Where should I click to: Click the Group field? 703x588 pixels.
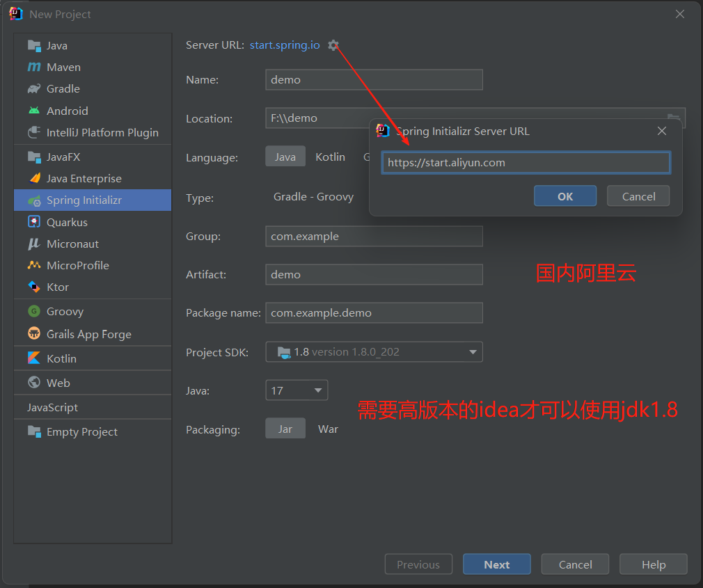[x=374, y=236]
